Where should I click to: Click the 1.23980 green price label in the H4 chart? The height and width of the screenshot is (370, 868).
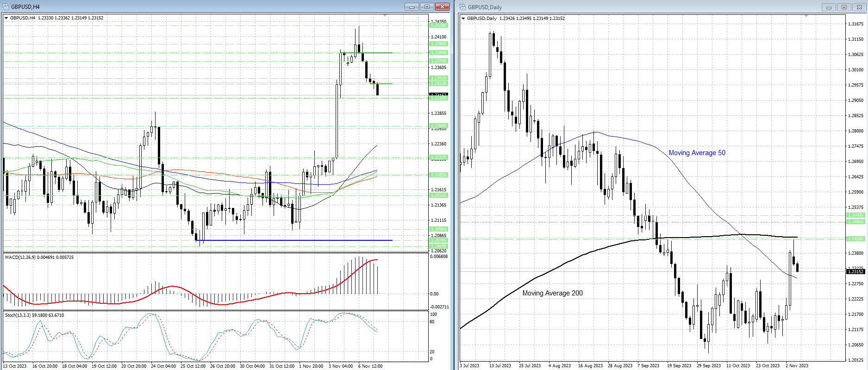(x=438, y=44)
